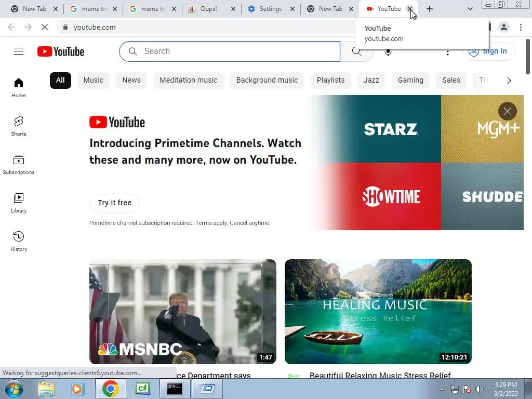Click the volume speaker tray icon
Image resolution: width=532 pixels, height=399 pixels.
click(479, 389)
